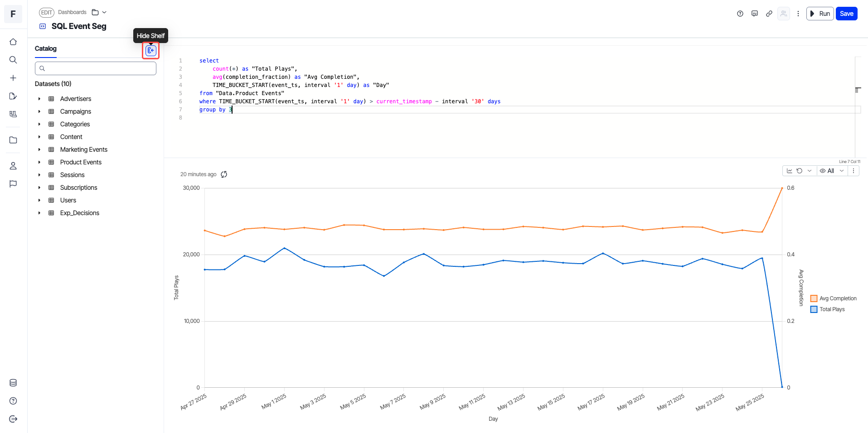
Task: Focus the Catalog search field
Action: point(96,68)
